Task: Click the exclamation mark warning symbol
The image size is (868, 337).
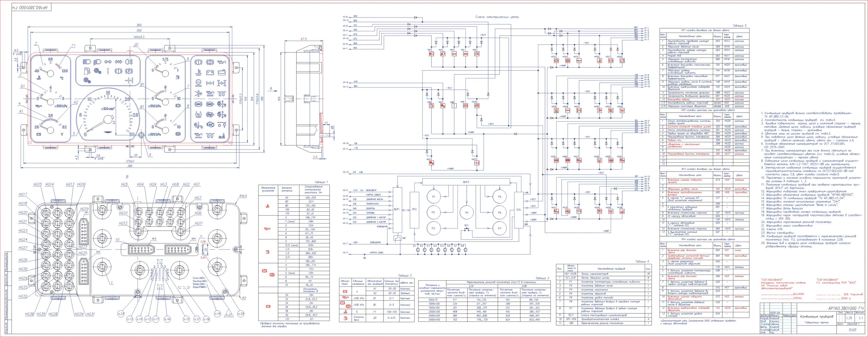Action: pos(108,71)
